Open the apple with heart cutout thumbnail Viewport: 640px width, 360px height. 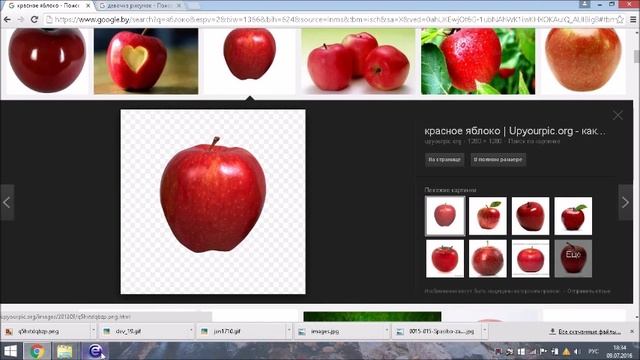click(146, 61)
